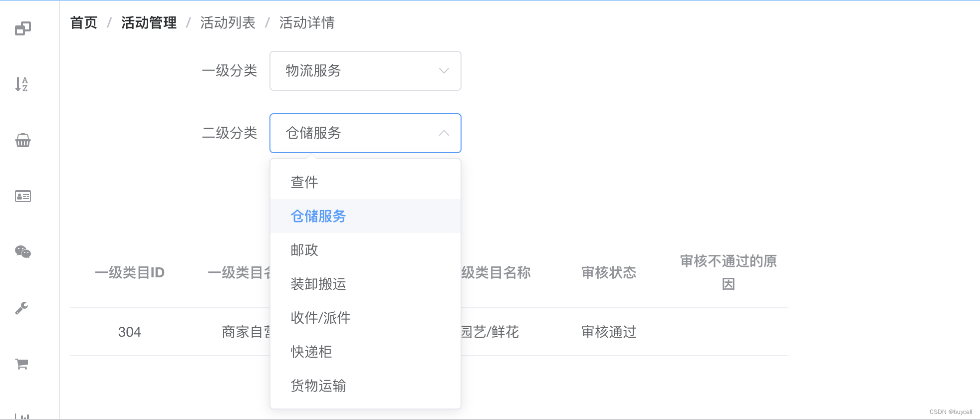Go to 首页 in the breadcrumb

click(84, 23)
